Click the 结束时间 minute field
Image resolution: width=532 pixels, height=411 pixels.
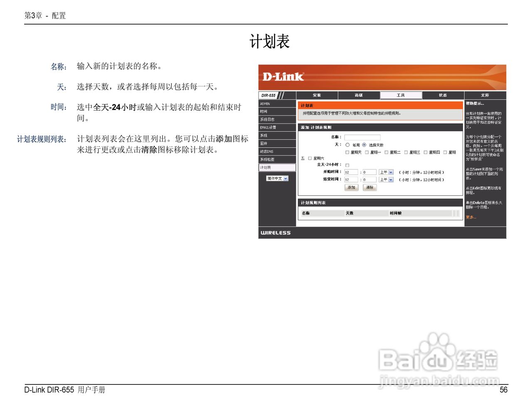click(x=370, y=180)
